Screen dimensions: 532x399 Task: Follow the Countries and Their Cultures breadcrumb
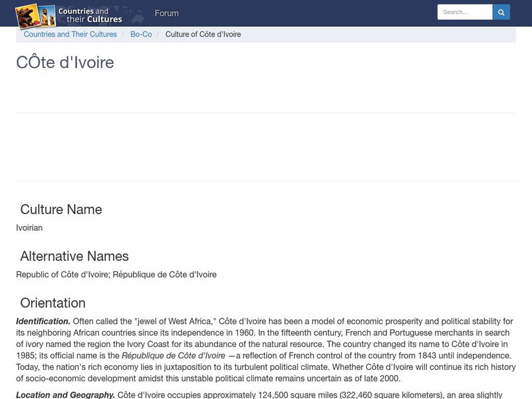coord(70,35)
